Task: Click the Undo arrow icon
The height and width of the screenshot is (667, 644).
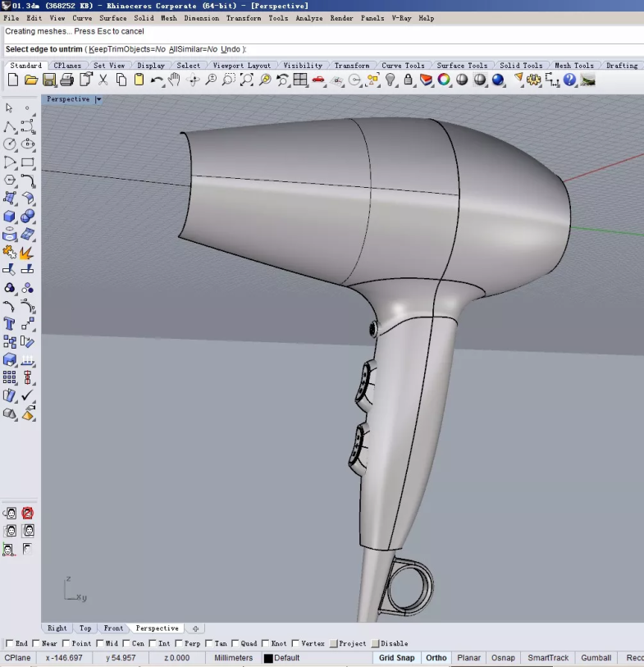Action: [x=157, y=80]
